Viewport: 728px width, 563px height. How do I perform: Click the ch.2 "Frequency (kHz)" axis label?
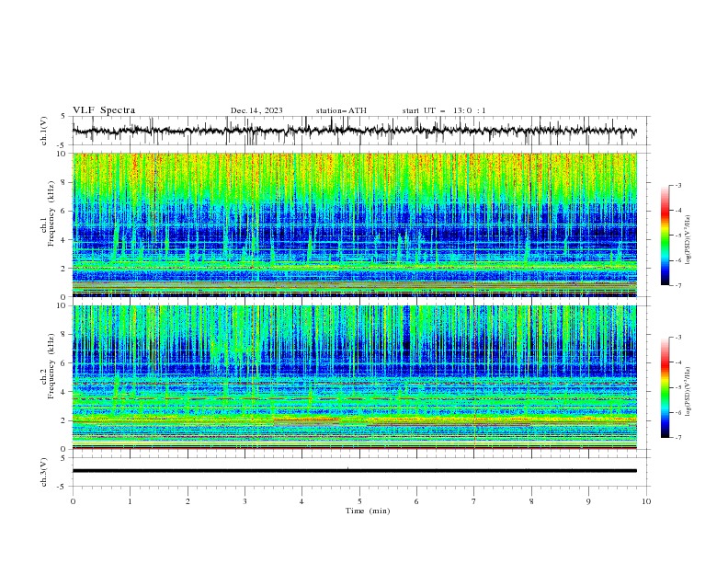(x=51, y=366)
